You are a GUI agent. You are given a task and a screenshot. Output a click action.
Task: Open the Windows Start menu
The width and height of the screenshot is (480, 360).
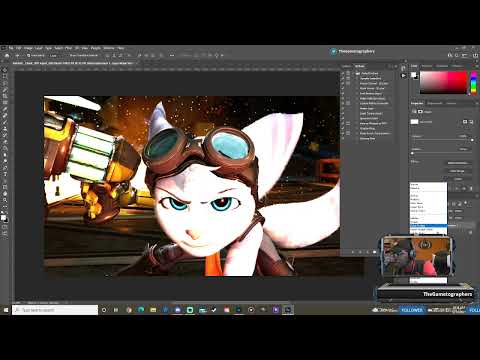tap(6, 310)
